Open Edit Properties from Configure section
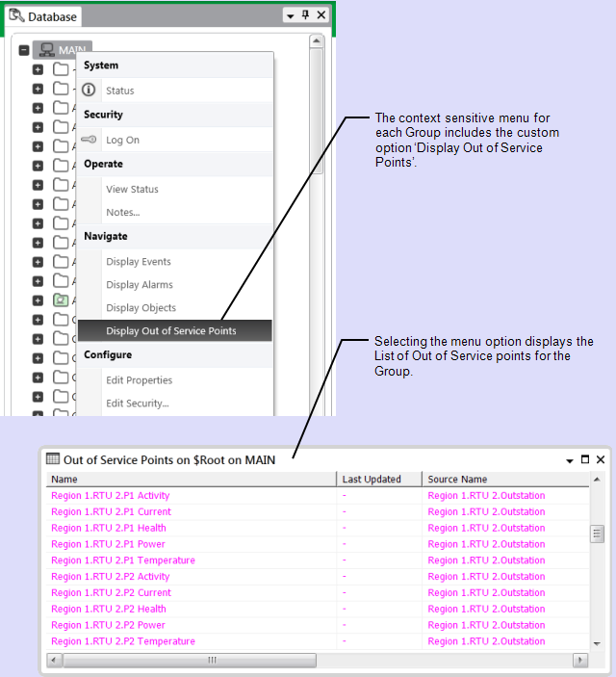 (139, 380)
